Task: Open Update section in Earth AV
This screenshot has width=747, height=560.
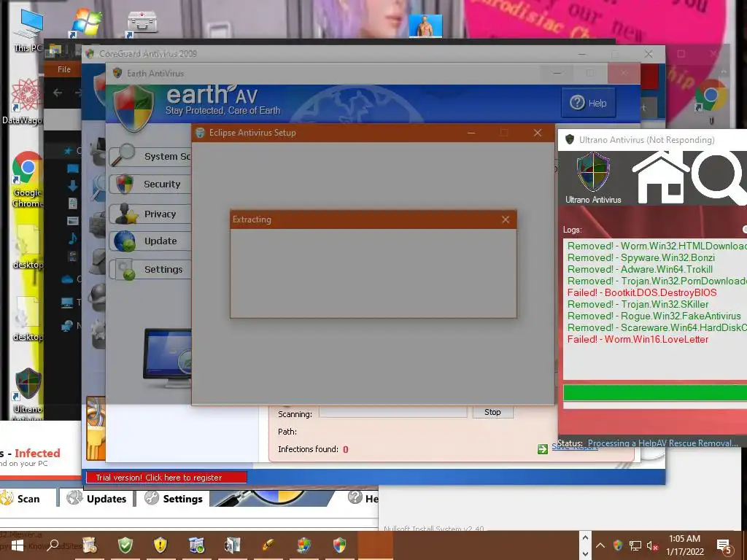Action: tap(150, 241)
